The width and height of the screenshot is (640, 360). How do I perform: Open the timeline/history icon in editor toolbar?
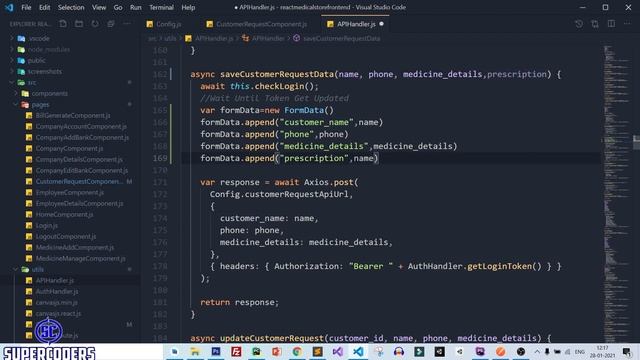[579, 24]
